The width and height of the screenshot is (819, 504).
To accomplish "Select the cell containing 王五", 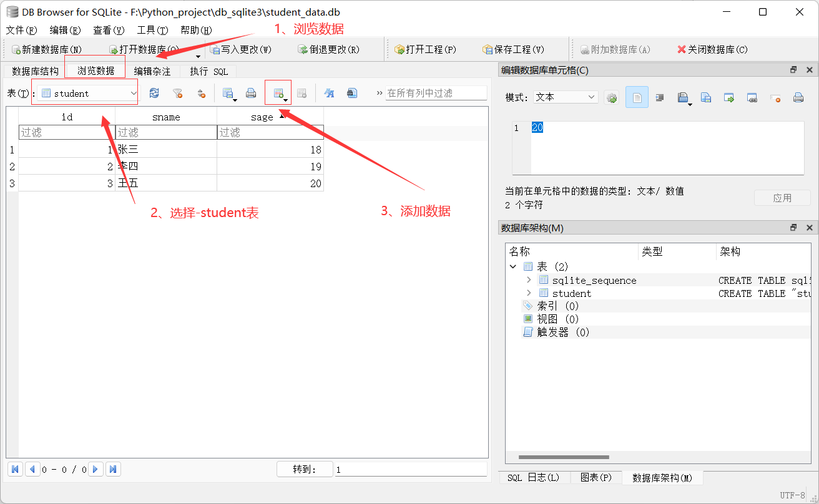I will (166, 183).
